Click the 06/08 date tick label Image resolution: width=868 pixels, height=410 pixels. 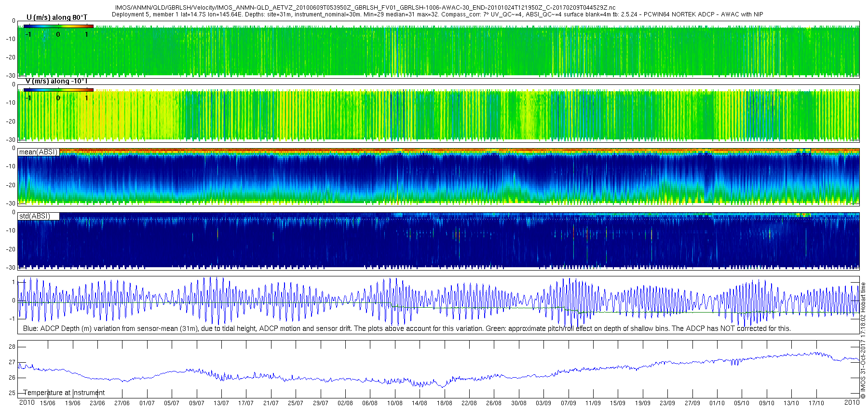click(370, 403)
